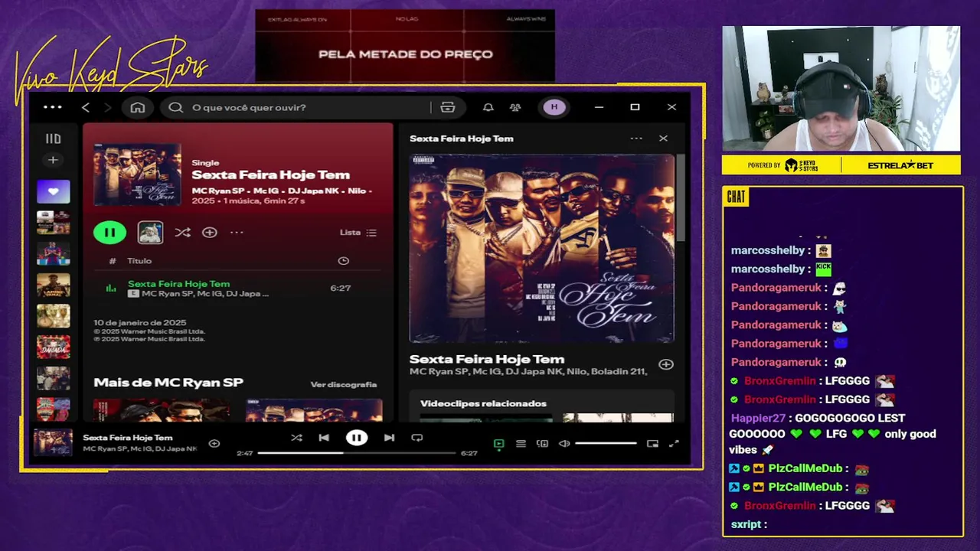
Task: Click the 'ESTRELA BET' sponsor logo
Action: pyautogui.click(x=900, y=165)
